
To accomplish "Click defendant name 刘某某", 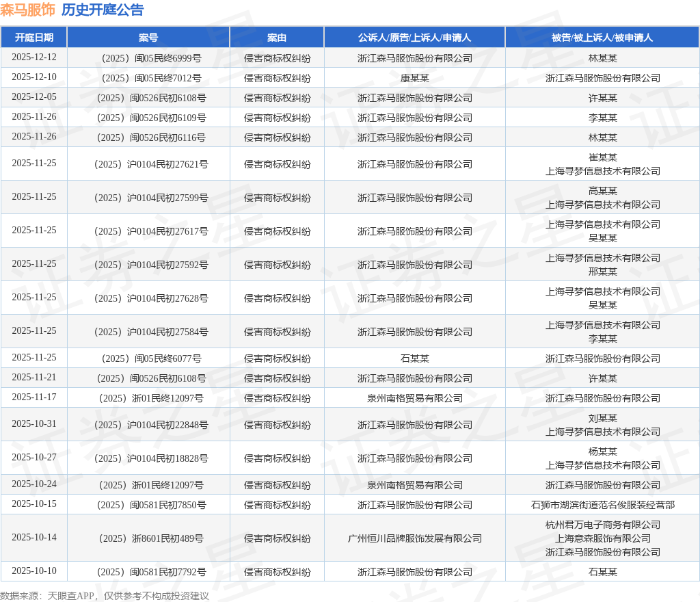I will pyautogui.click(x=603, y=418).
